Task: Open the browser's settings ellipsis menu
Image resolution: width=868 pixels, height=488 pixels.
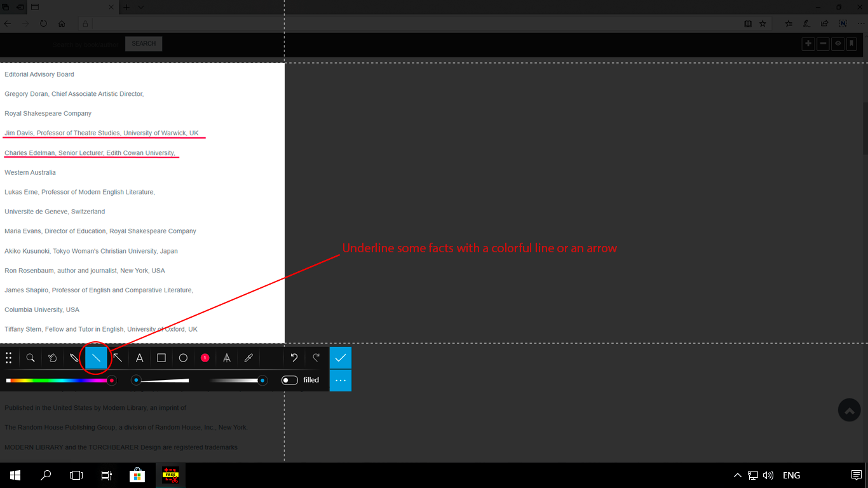Action: tap(861, 23)
